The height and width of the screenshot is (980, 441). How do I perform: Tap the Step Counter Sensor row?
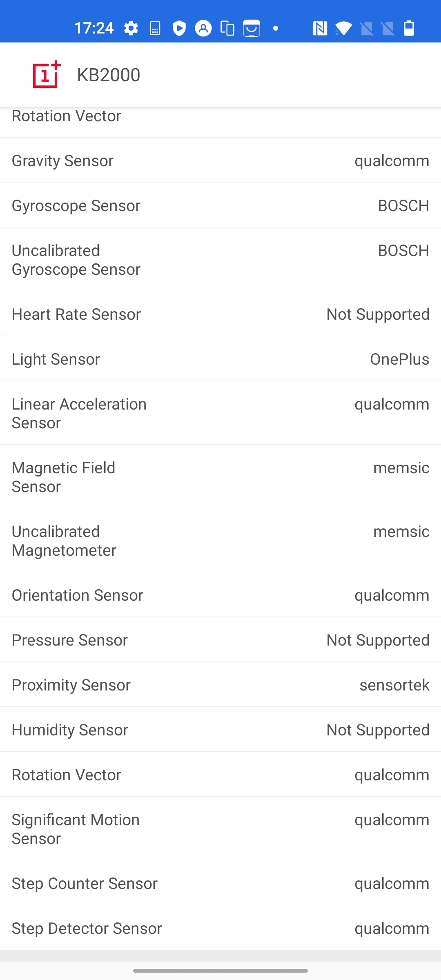pos(220,883)
